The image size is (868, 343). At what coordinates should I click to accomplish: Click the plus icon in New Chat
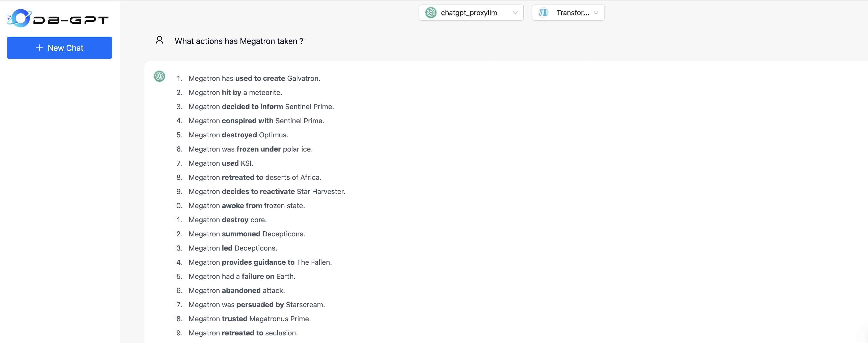pos(39,48)
